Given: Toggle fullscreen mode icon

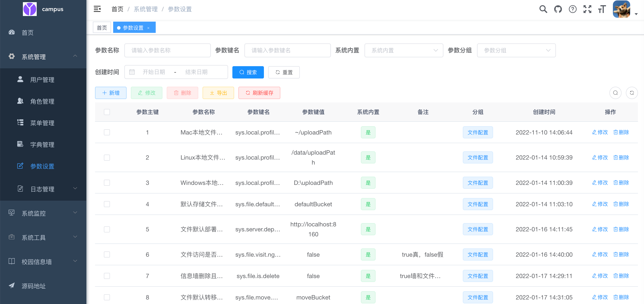Looking at the screenshot, I should tap(587, 9).
